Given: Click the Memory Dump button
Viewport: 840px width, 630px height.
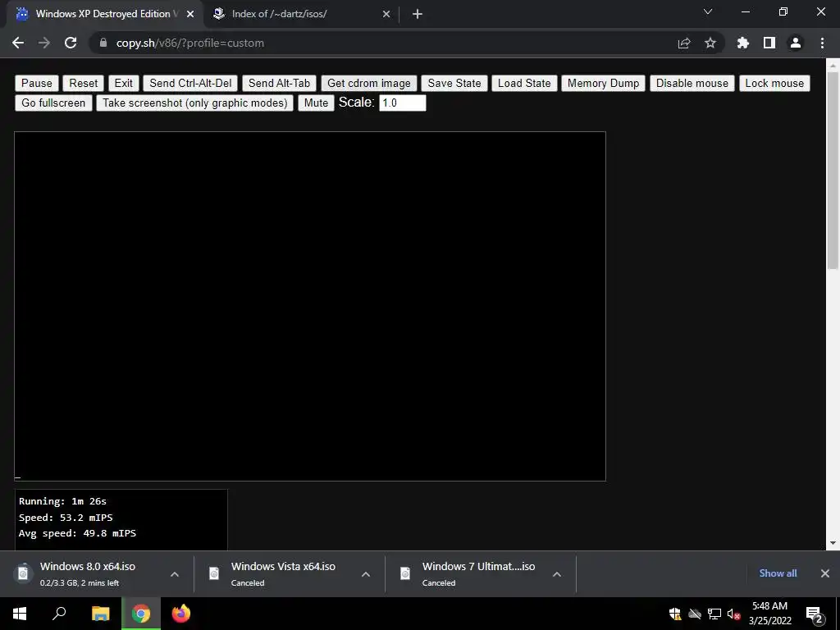Looking at the screenshot, I should point(603,83).
